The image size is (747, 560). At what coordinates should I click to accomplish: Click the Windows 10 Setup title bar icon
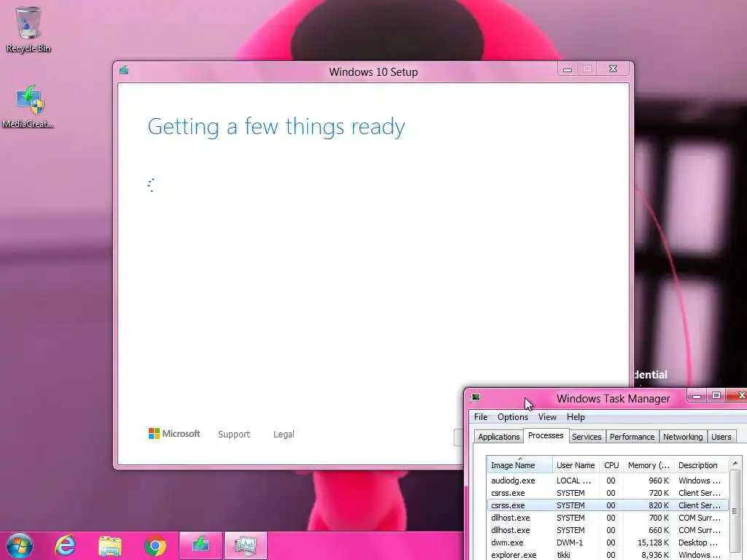[124, 71]
